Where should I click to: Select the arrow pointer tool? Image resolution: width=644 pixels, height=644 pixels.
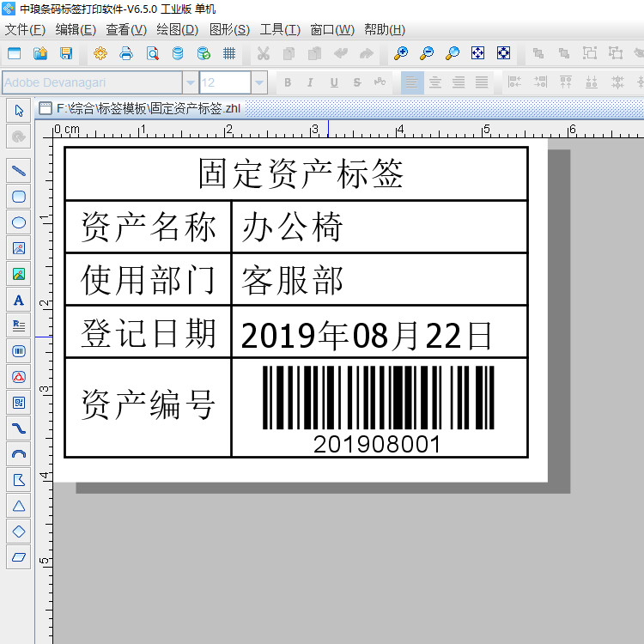pos(19,111)
